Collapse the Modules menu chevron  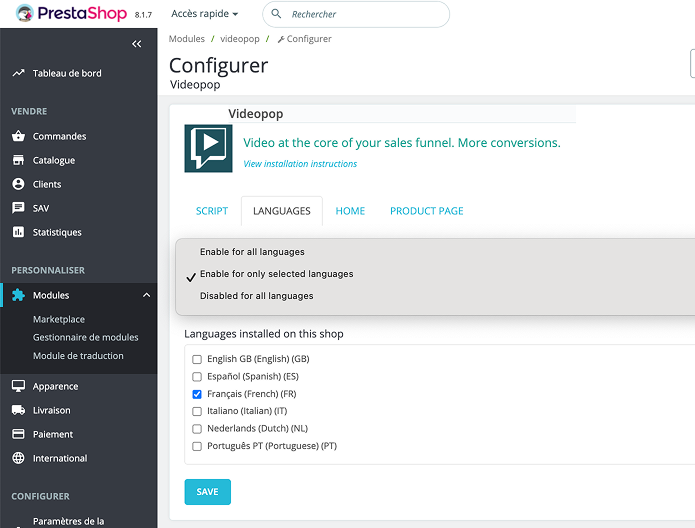point(146,295)
